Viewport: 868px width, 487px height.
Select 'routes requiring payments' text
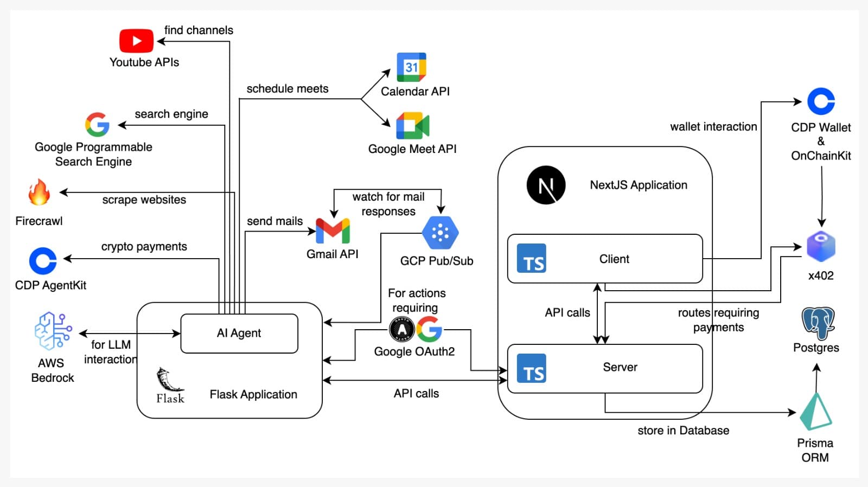click(x=718, y=320)
